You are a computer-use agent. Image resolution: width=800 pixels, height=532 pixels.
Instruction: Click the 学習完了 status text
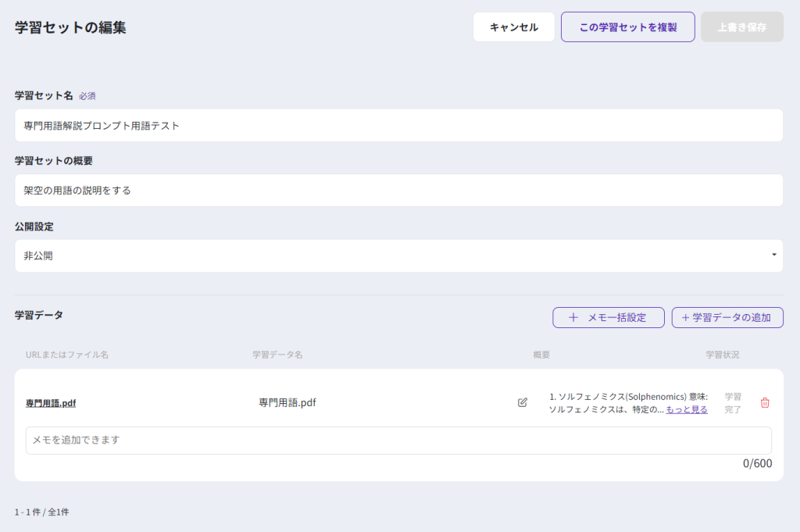tap(733, 403)
